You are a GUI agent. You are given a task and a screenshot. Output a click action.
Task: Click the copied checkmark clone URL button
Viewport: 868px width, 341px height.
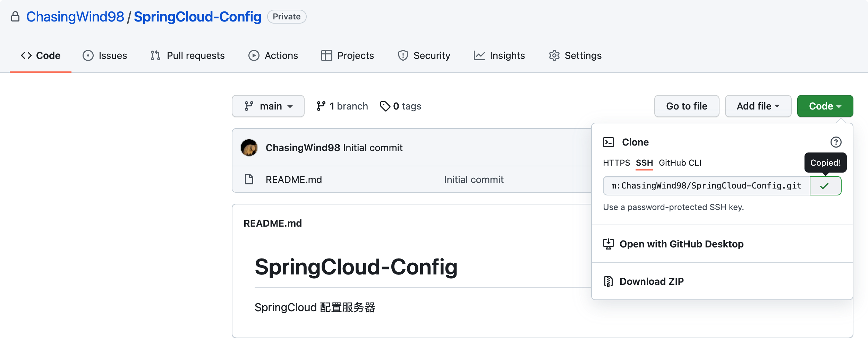coord(825,186)
